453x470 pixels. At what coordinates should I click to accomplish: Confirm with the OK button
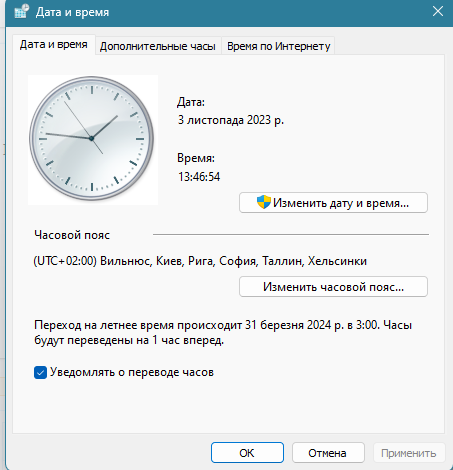click(x=247, y=453)
